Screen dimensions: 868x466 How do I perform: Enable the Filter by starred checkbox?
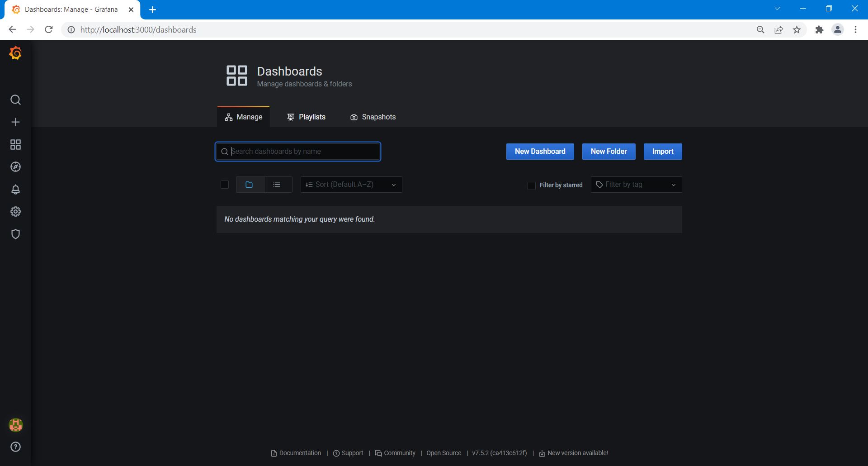[532, 185]
